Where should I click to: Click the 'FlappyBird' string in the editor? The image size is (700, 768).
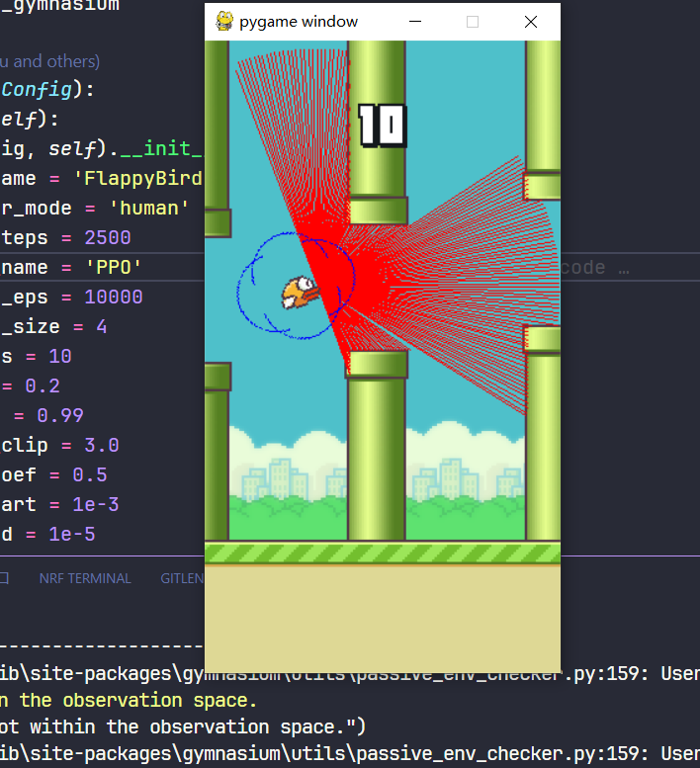137,178
